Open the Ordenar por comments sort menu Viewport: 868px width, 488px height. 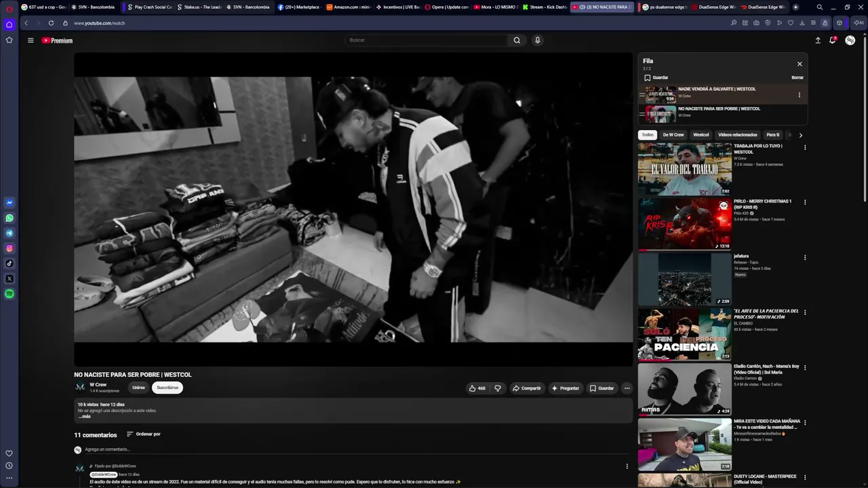click(144, 434)
